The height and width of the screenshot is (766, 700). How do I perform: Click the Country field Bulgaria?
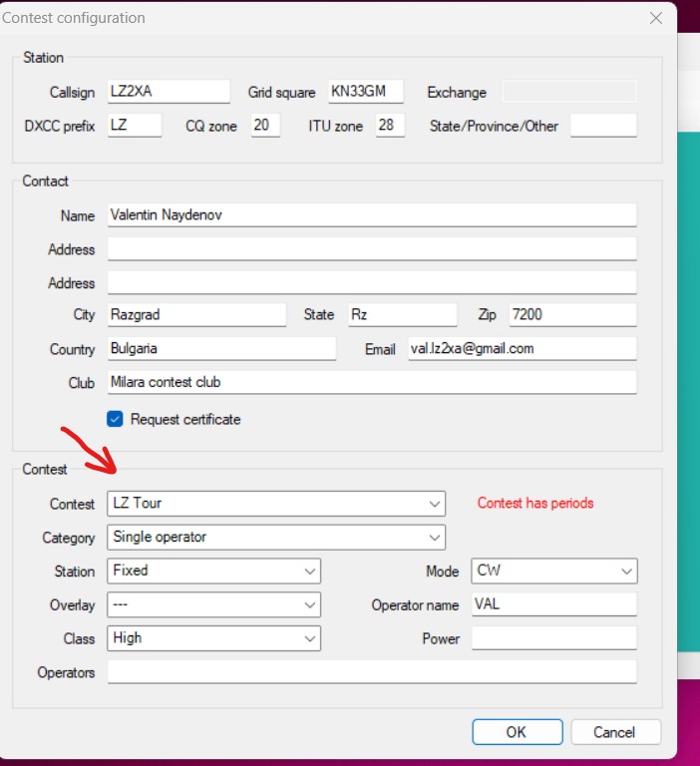click(x=221, y=348)
